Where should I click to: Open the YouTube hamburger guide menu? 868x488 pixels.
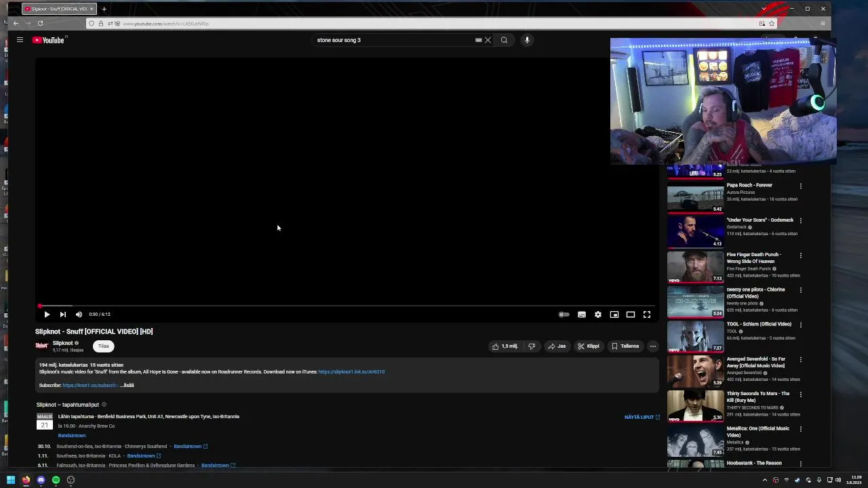[20, 40]
